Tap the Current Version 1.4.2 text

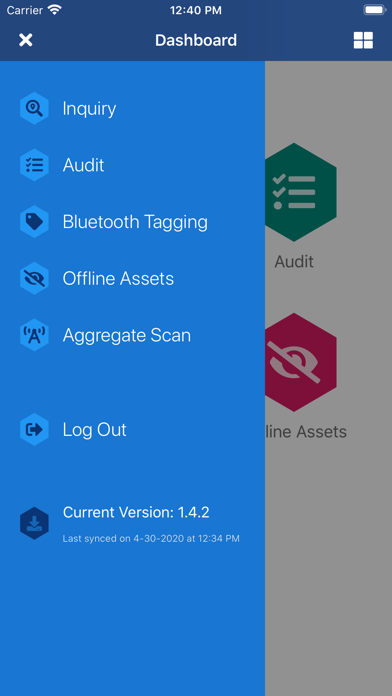(x=136, y=513)
